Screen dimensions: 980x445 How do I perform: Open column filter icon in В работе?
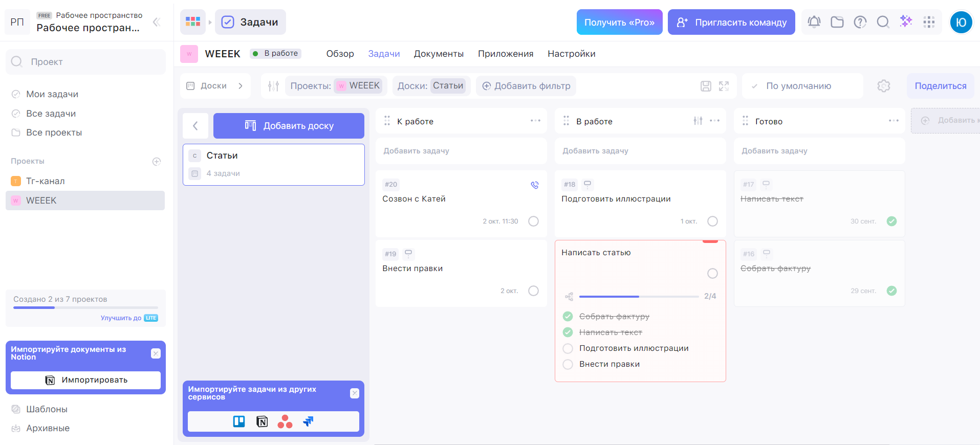[698, 121]
